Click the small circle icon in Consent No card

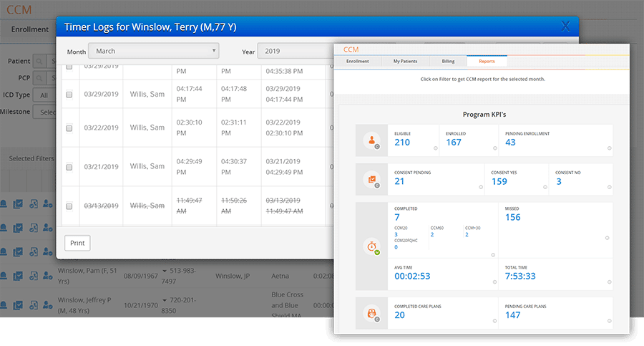click(610, 187)
